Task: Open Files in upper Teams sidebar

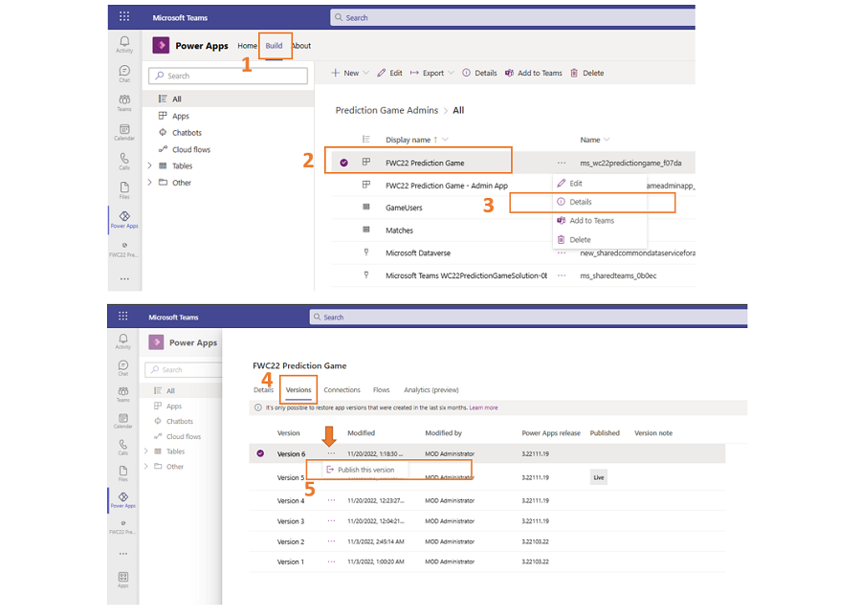Action: 124,190
